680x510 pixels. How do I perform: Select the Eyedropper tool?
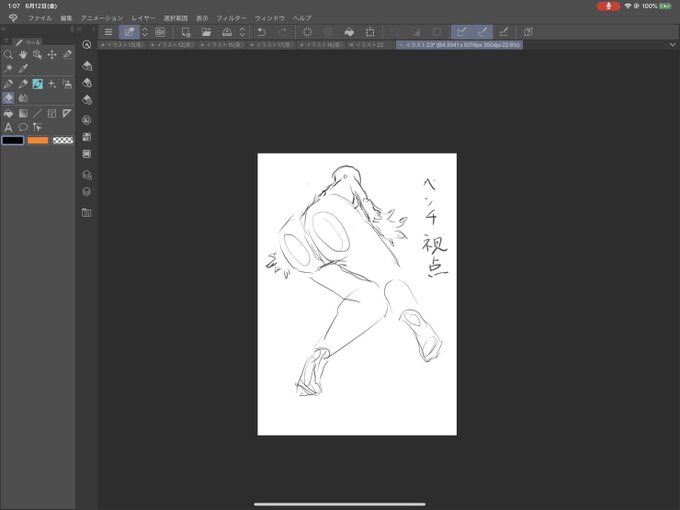tap(23, 69)
